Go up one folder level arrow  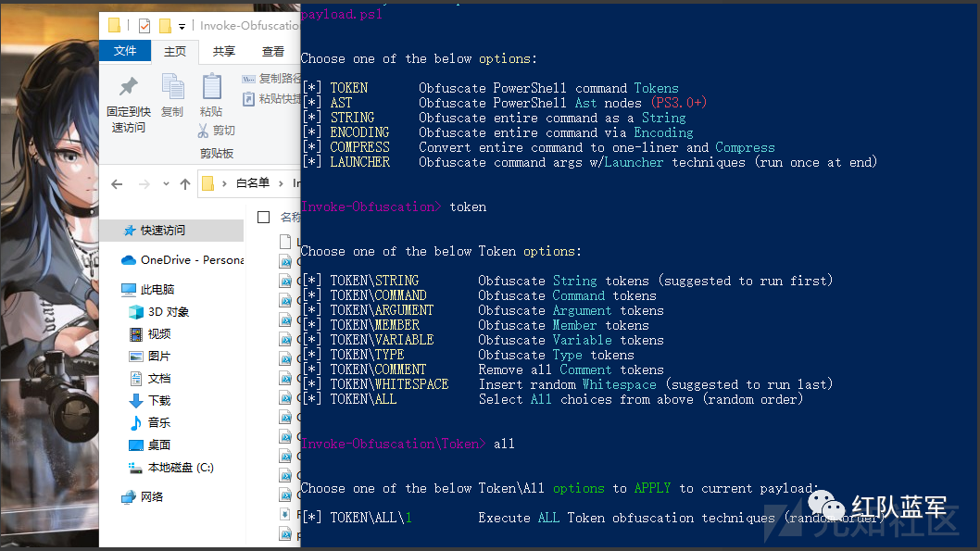[185, 183]
